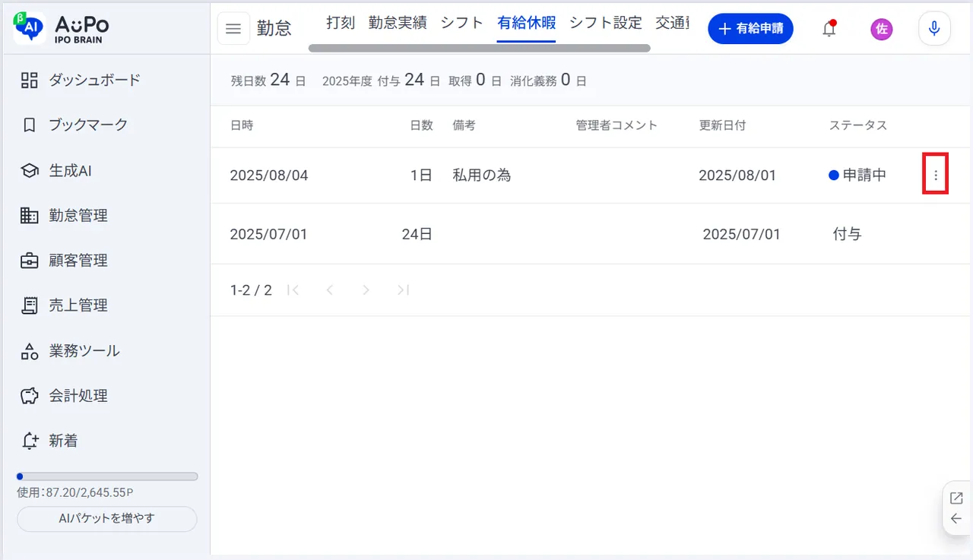Click the 管理者コメント column header

(x=616, y=125)
